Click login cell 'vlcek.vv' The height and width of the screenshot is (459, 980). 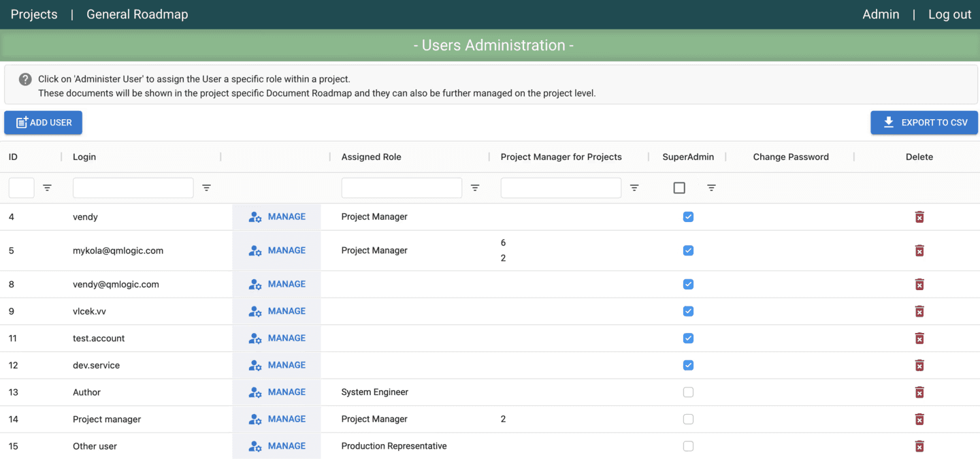(89, 311)
